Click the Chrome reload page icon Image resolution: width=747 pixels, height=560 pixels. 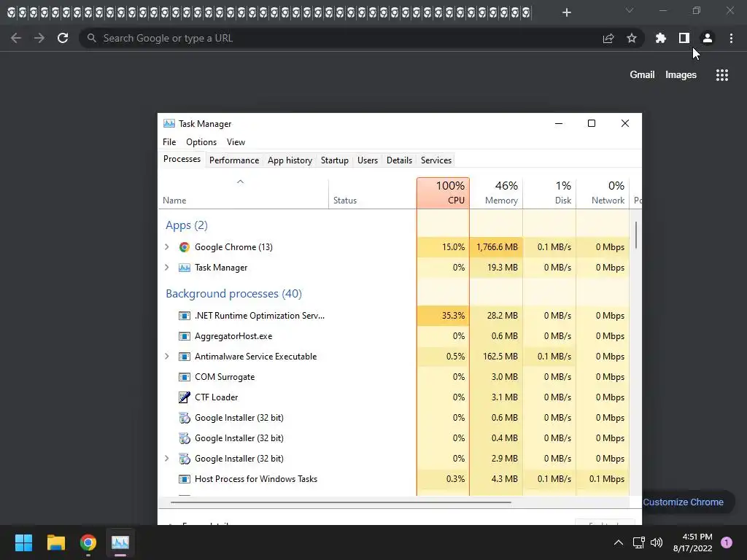(x=63, y=38)
